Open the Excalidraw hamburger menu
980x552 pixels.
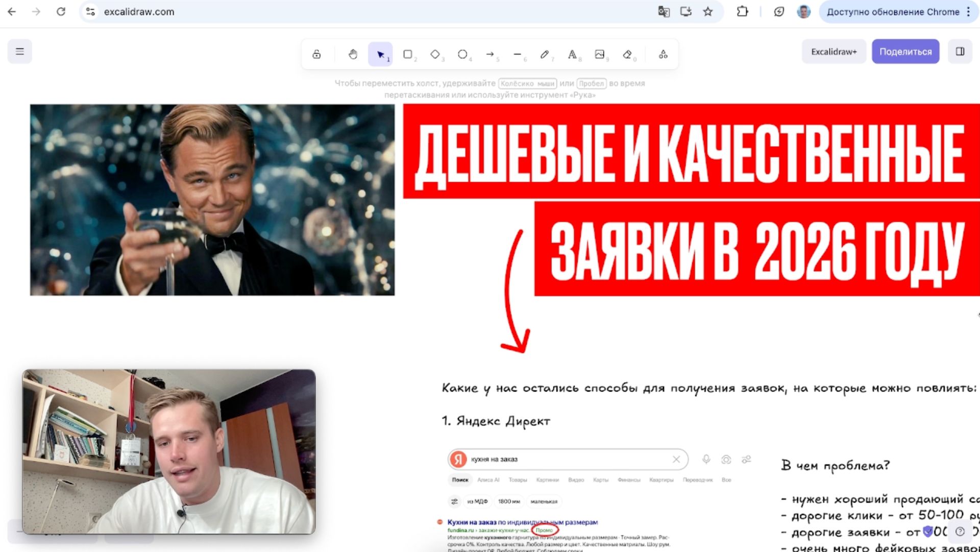[20, 52]
